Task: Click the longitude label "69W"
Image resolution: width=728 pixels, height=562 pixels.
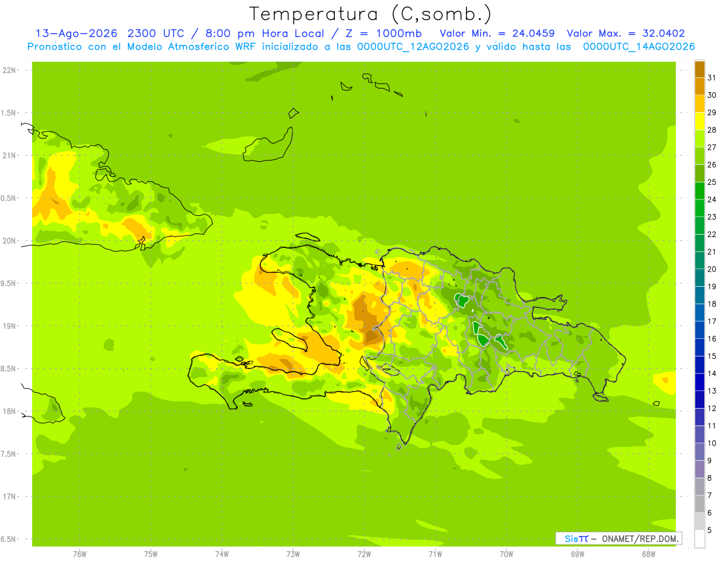Action: [578, 554]
